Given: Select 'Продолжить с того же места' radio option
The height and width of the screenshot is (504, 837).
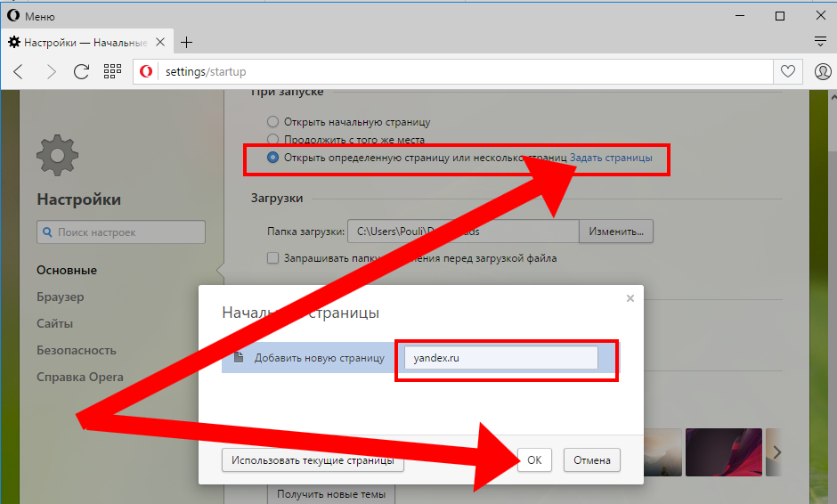Looking at the screenshot, I should click(273, 140).
